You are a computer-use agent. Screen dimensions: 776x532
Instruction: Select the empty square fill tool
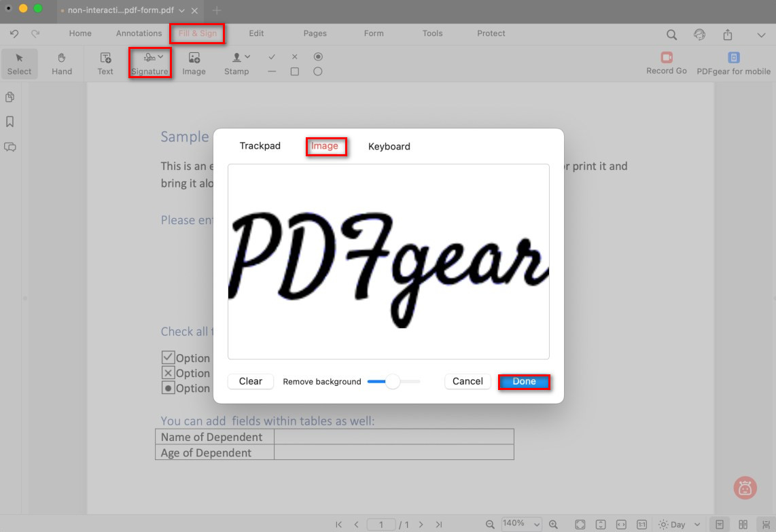(294, 72)
